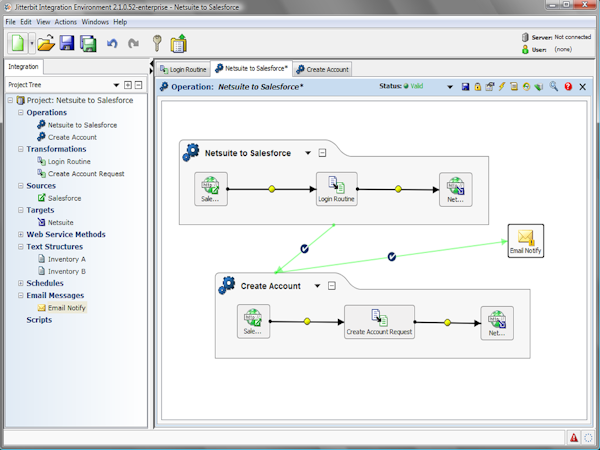Screen dimensions: 600x450
Task: Open the dropdown arrow beside New icon
Action: tap(32, 43)
